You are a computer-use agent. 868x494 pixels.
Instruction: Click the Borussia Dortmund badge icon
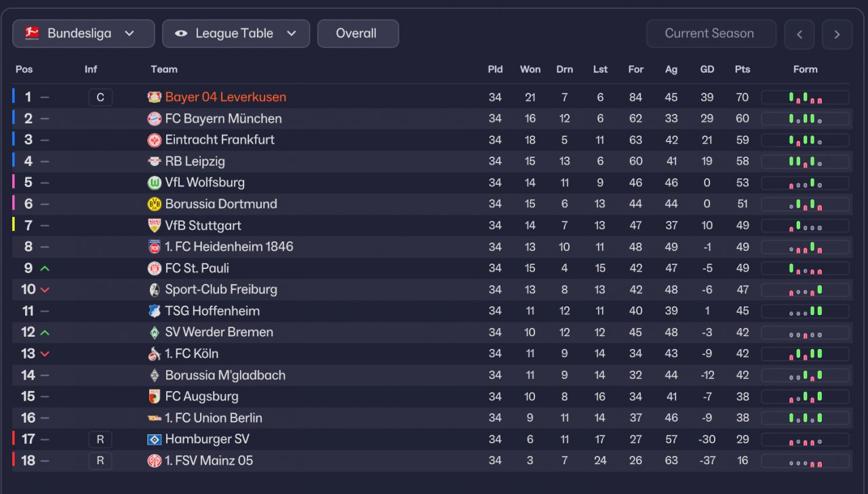155,204
